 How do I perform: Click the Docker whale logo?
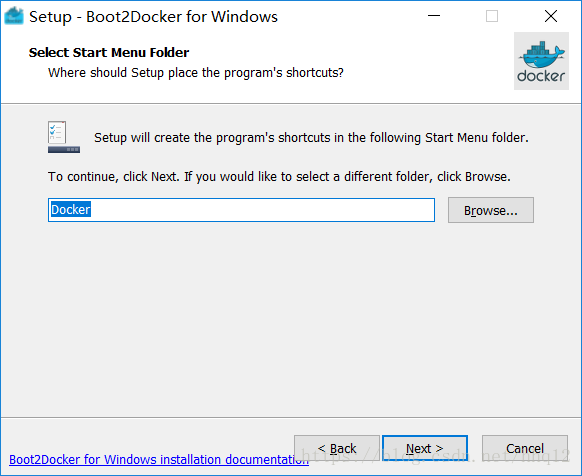pos(541,61)
